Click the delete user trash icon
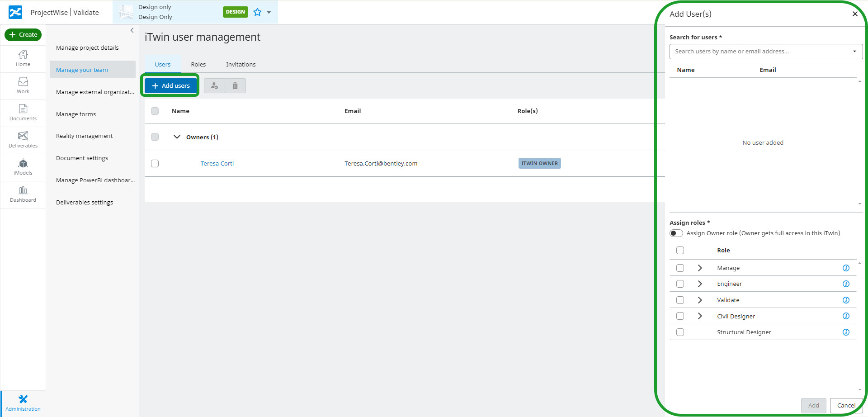 [235, 85]
